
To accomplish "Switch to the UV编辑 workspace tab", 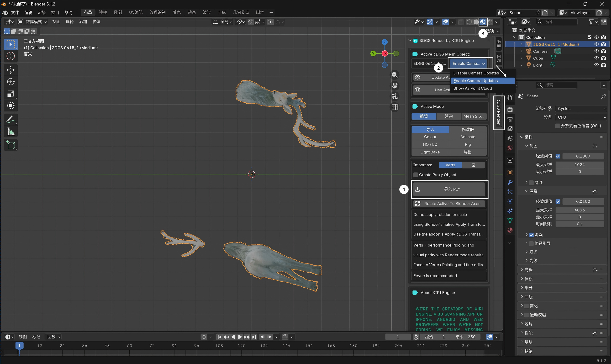I will pos(136,12).
